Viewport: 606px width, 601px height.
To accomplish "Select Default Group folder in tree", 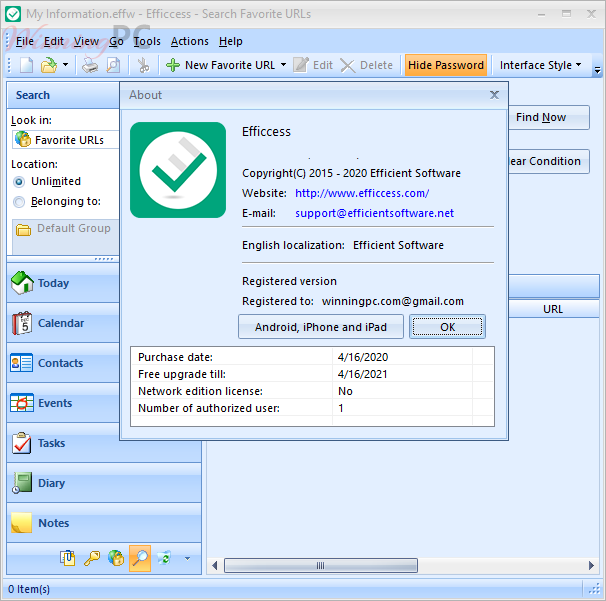I will [63, 229].
